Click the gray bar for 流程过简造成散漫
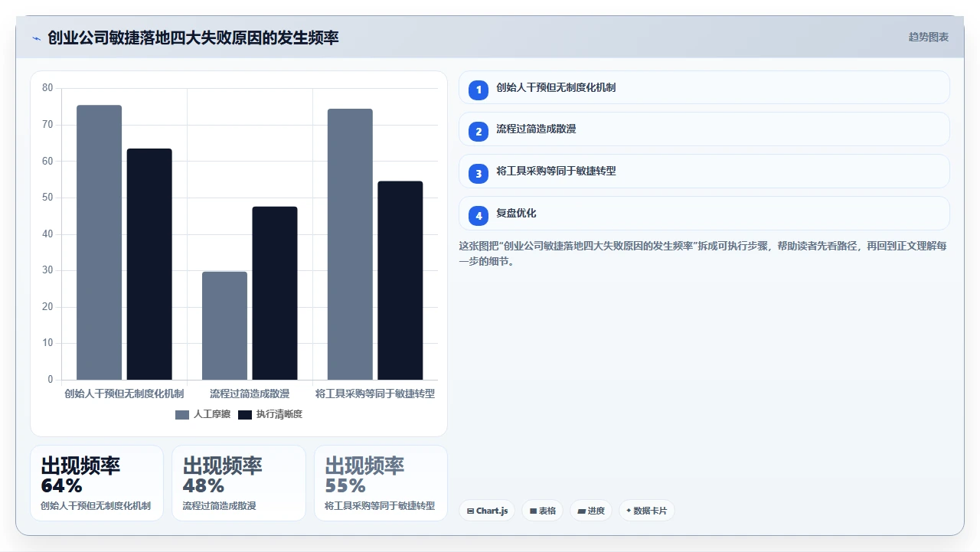The image size is (980, 552). pyautogui.click(x=225, y=325)
